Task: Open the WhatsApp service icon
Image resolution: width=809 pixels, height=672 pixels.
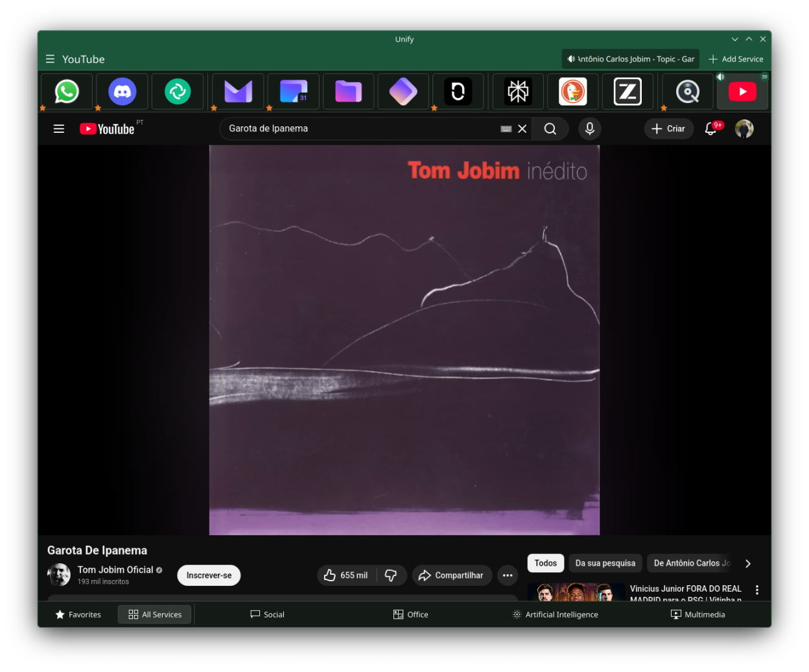Action: (x=67, y=91)
